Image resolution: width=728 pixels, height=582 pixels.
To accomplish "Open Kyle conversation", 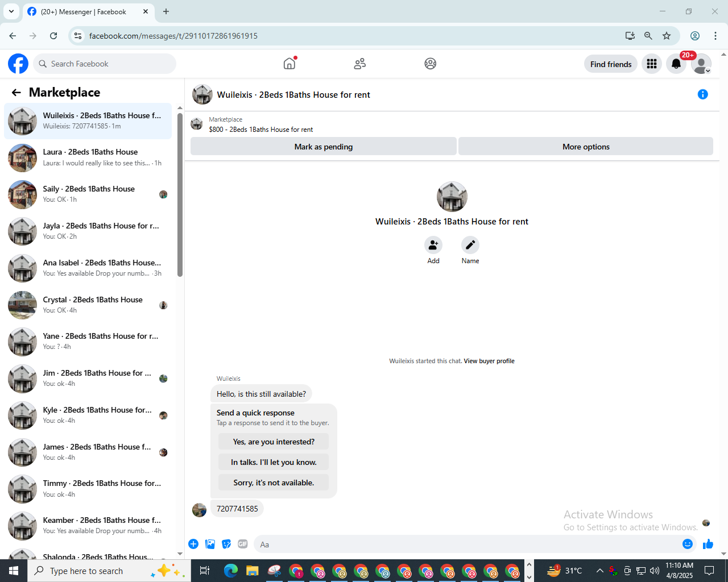I will (x=88, y=415).
